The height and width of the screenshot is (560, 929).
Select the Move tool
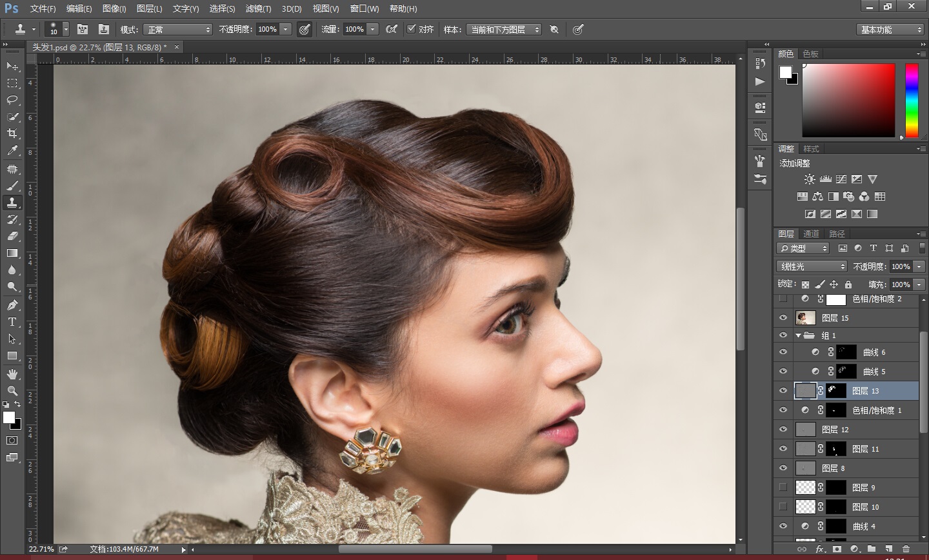click(x=12, y=66)
